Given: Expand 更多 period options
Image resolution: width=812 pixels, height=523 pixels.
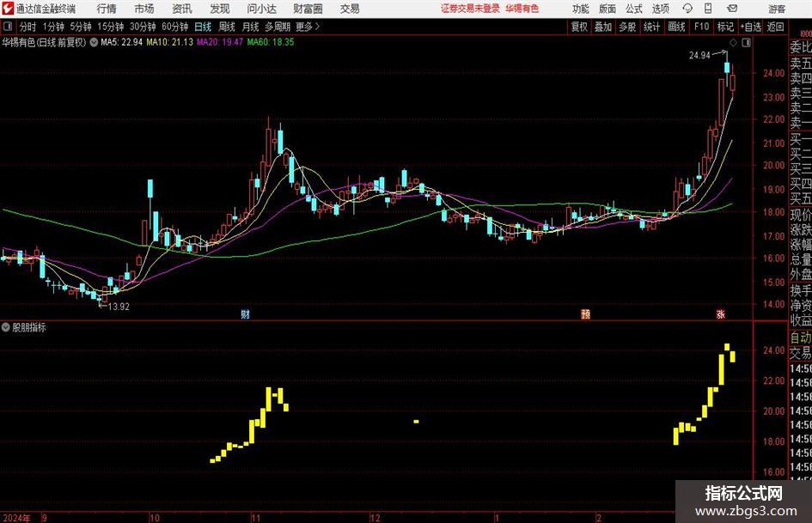Looking at the screenshot, I should coord(308,27).
